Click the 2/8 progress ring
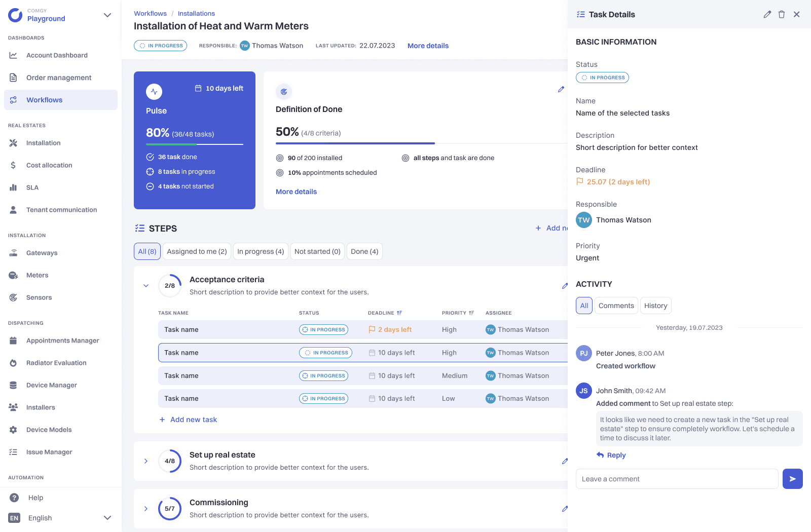The width and height of the screenshot is (811, 532). click(170, 286)
